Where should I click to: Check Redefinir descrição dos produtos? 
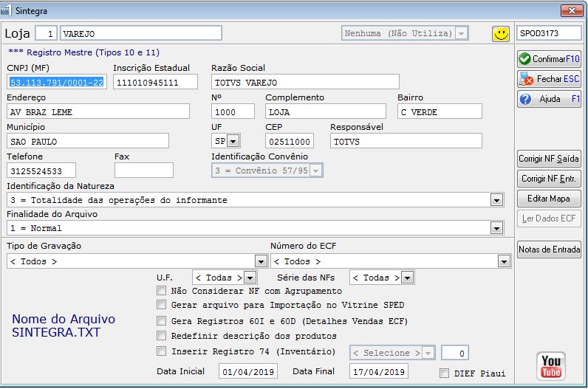coord(161,335)
